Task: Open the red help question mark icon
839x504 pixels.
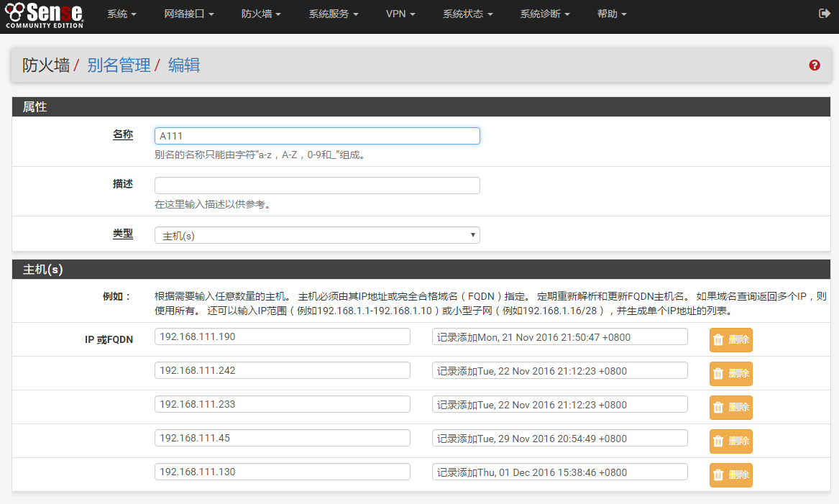Action: click(815, 65)
